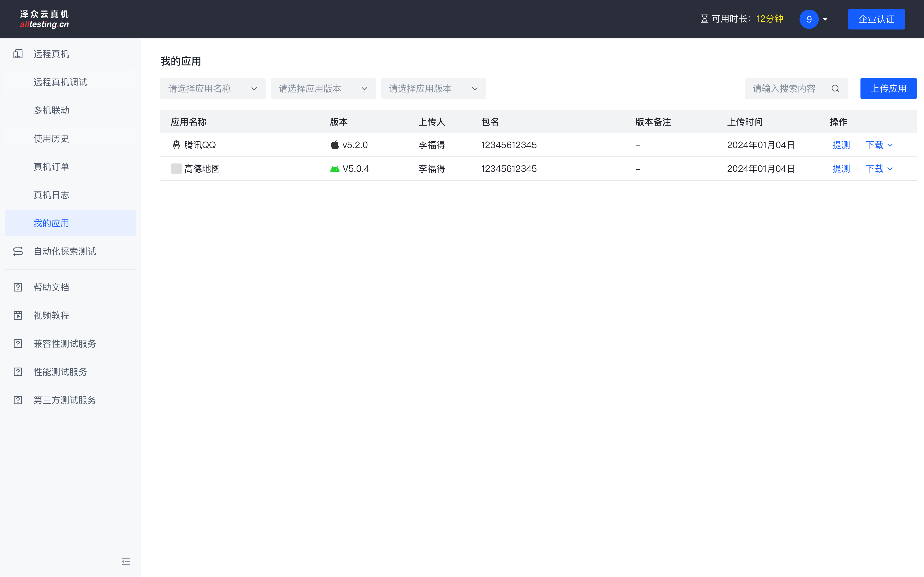The image size is (924, 577).
Task: Click the hourglass icon beside 可用时长
Action: (704, 19)
